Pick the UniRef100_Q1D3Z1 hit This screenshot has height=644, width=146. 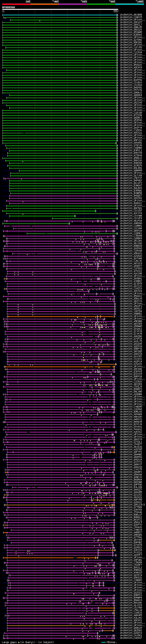tap(131, 593)
